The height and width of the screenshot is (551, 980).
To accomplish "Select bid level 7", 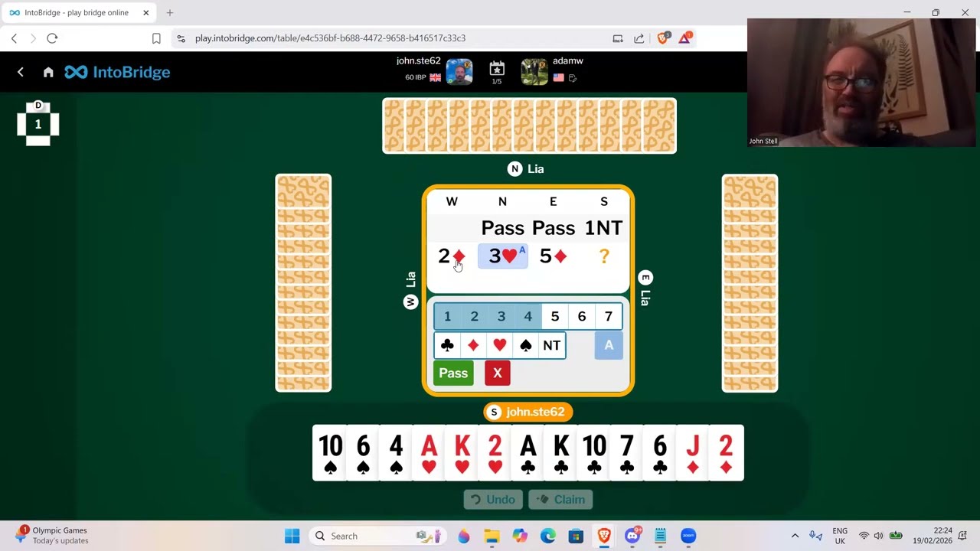I will [609, 316].
